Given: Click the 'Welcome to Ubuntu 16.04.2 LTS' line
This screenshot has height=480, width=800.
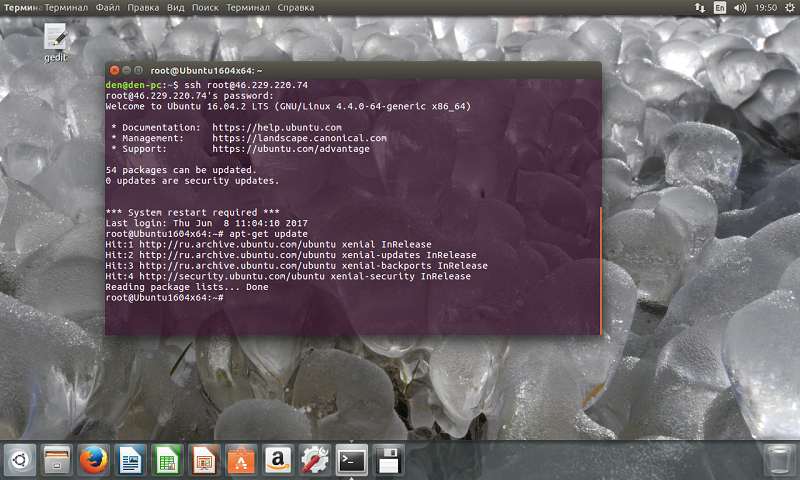Looking at the screenshot, I should tap(288, 107).
